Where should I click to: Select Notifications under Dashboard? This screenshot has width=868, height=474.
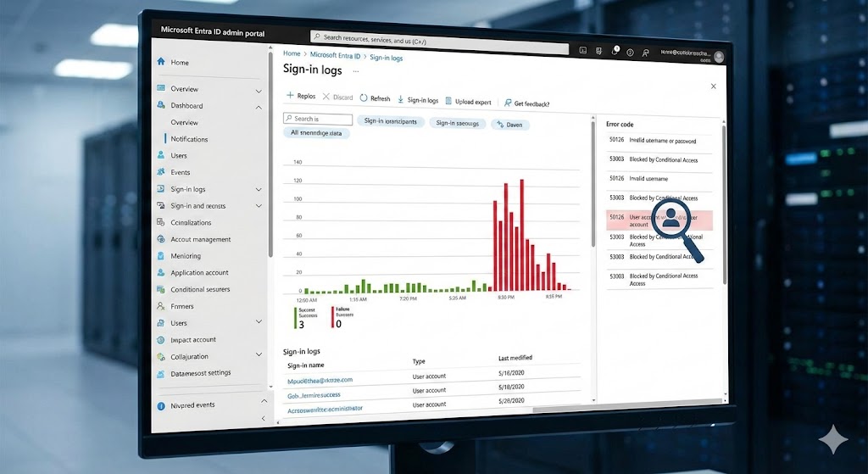(189, 139)
